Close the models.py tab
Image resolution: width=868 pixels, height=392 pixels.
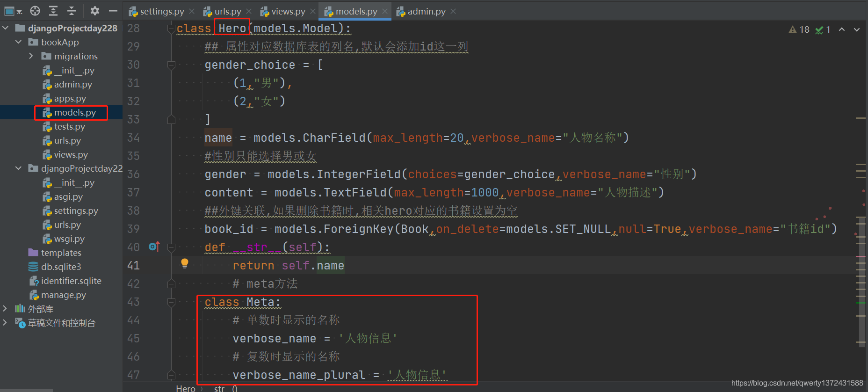(385, 11)
